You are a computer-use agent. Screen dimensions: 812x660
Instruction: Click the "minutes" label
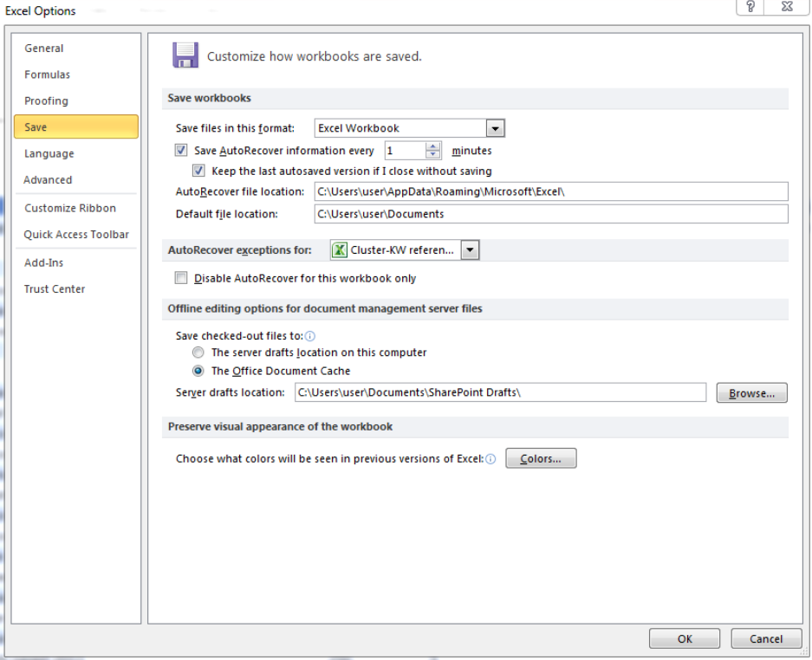[x=471, y=151]
